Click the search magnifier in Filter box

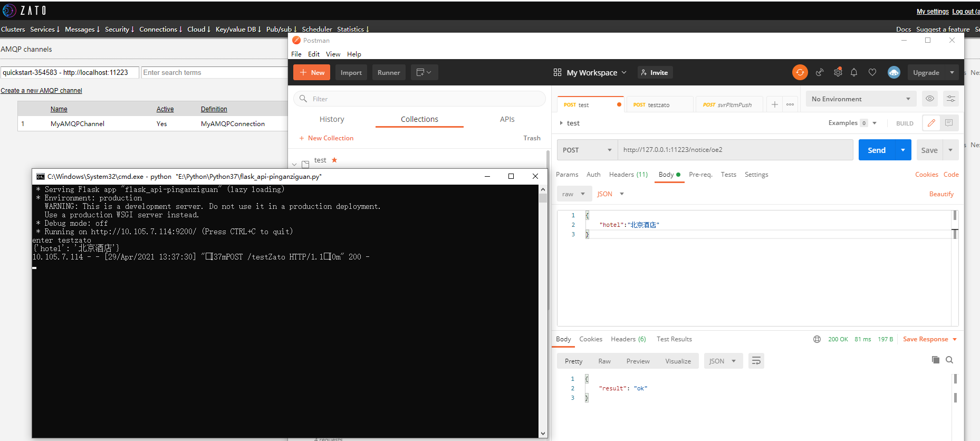(x=303, y=99)
